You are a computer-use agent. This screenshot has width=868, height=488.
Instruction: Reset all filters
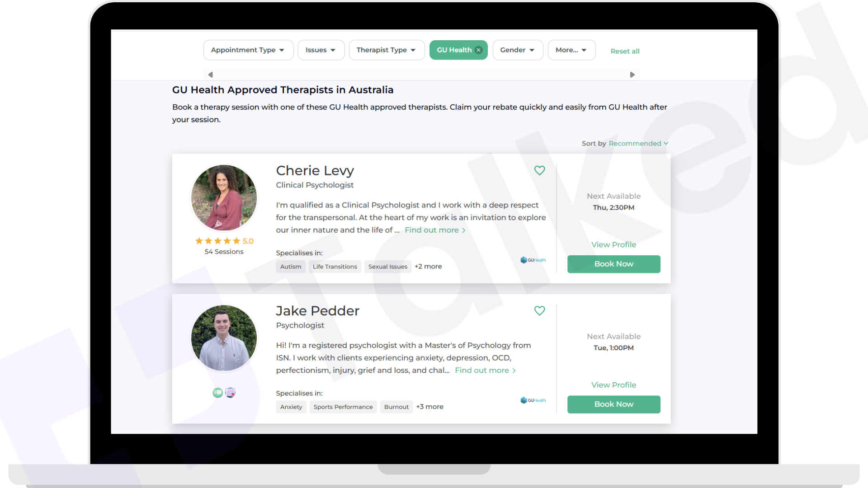point(625,51)
